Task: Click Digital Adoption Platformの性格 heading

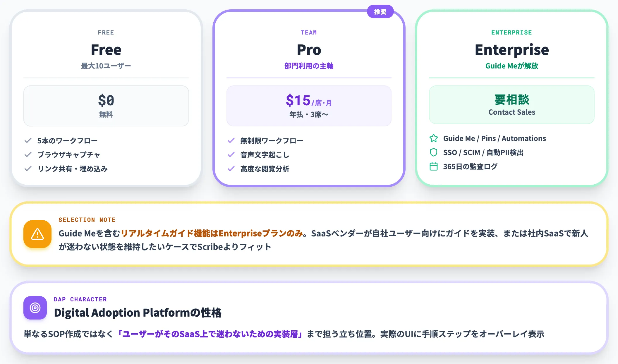Action: point(138,313)
